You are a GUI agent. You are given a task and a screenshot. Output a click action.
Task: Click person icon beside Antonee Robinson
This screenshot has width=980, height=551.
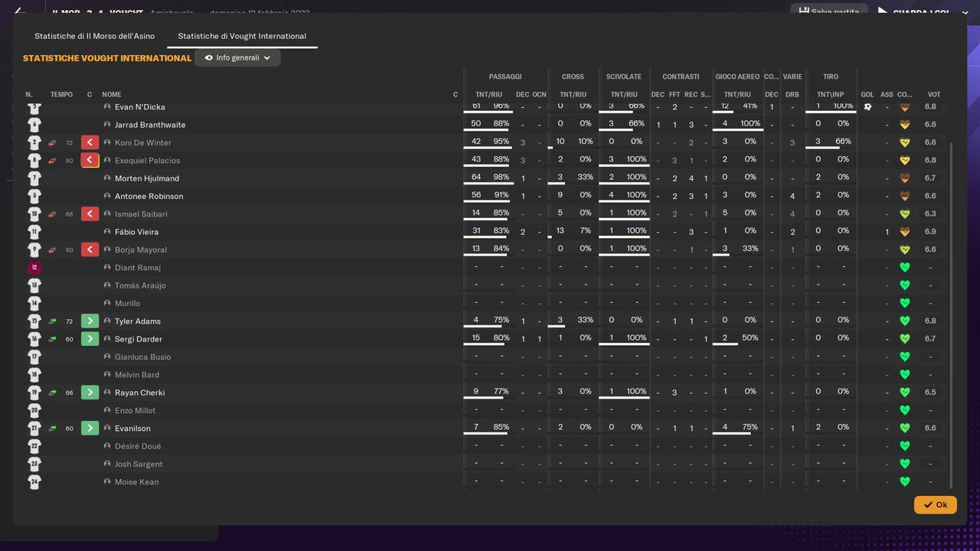click(107, 196)
